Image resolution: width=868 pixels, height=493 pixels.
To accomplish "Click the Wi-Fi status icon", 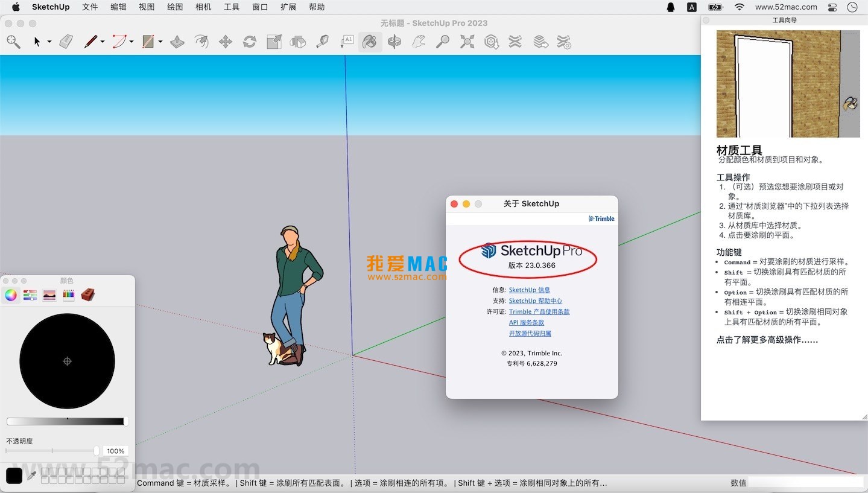I will click(x=740, y=7).
